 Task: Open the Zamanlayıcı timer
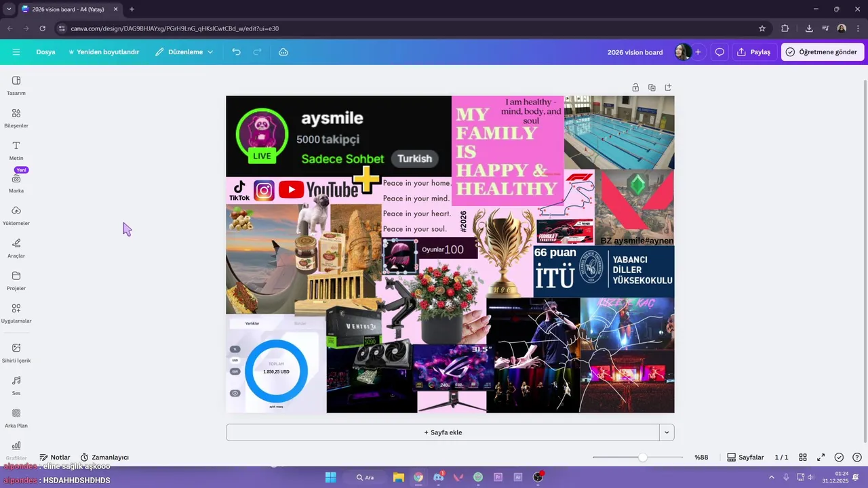(104, 457)
